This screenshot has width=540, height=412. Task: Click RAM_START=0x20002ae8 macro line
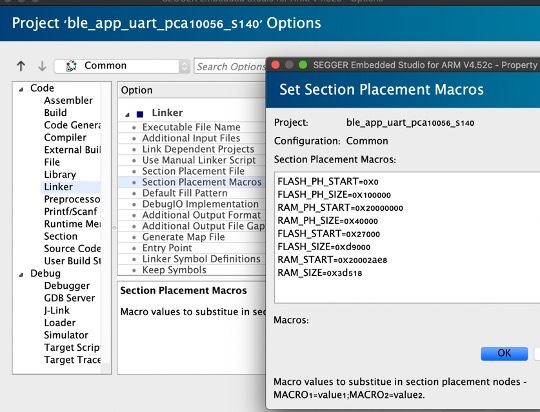click(332, 260)
